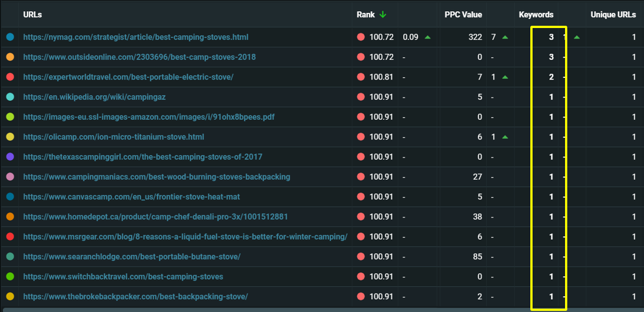Click PPC change arrow in olicamp.com row

pos(505,137)
